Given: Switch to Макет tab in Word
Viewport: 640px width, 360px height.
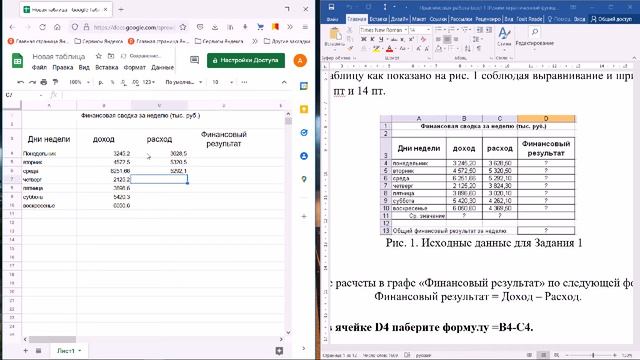Looking at the screenshot, I should click(x=419, y=19).
